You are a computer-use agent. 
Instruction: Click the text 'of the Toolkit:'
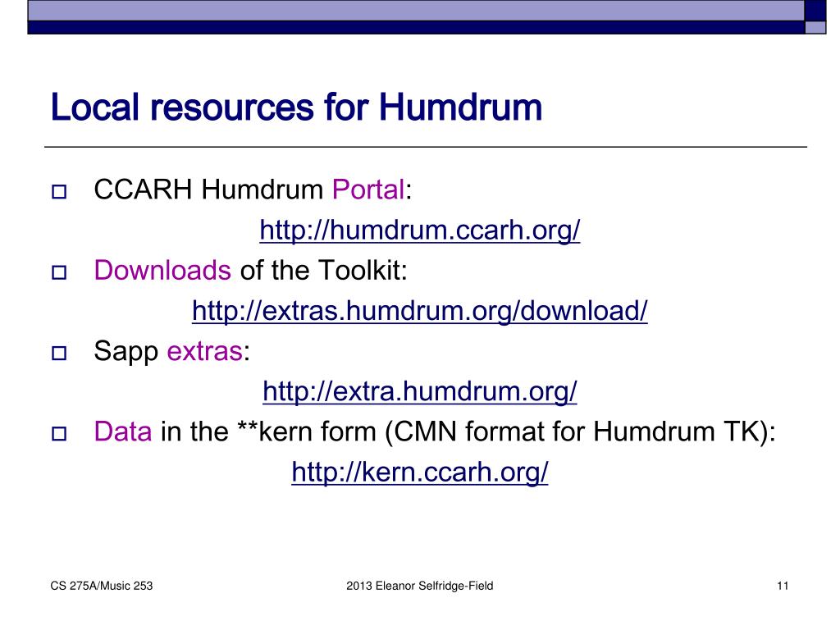pos(323,270)
